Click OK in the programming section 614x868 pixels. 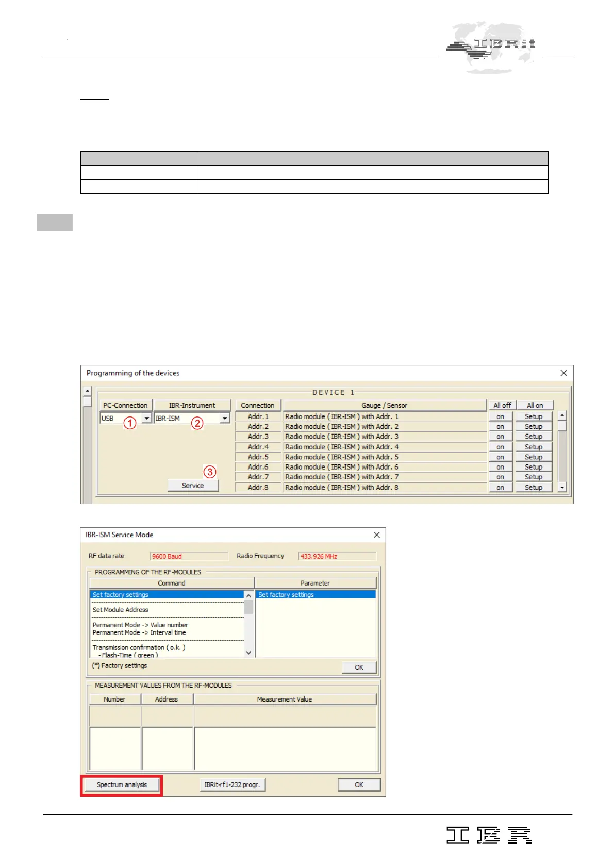[x=359, y=667]
